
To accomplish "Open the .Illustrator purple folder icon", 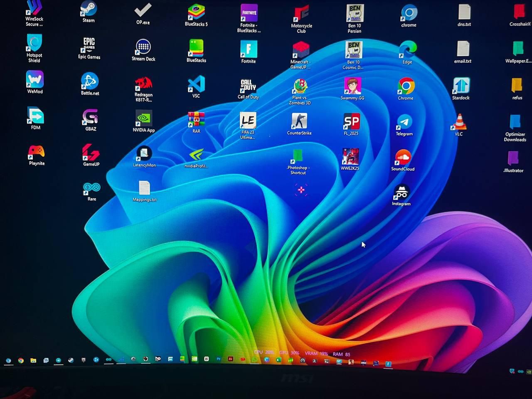I will tap(513, 162).
